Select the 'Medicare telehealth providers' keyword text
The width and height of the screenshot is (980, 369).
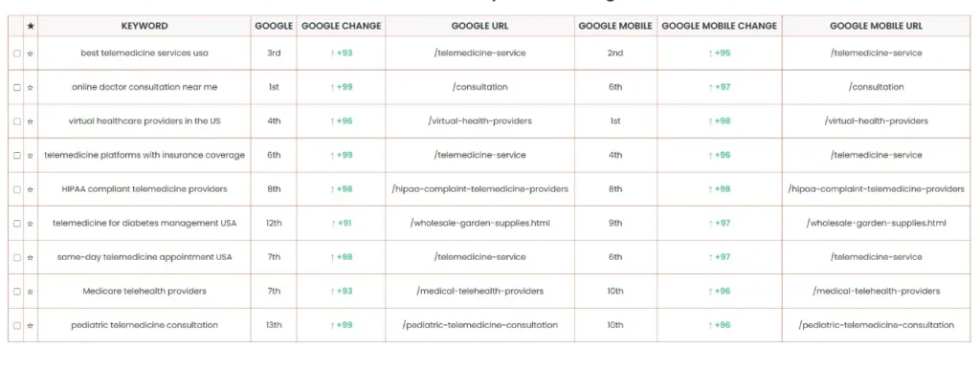[145, 291]
